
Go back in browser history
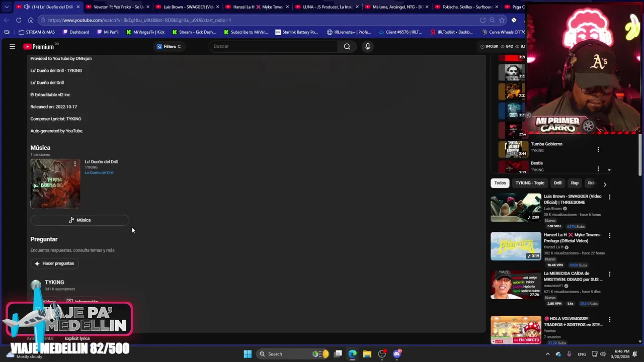coord(7,20)
